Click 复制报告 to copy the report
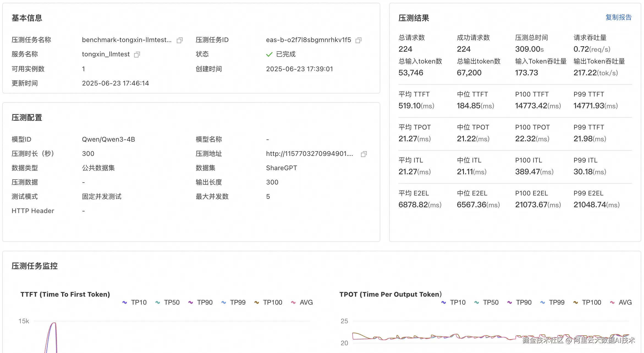Viewport: 644px width, 353px height. point(618,17)
